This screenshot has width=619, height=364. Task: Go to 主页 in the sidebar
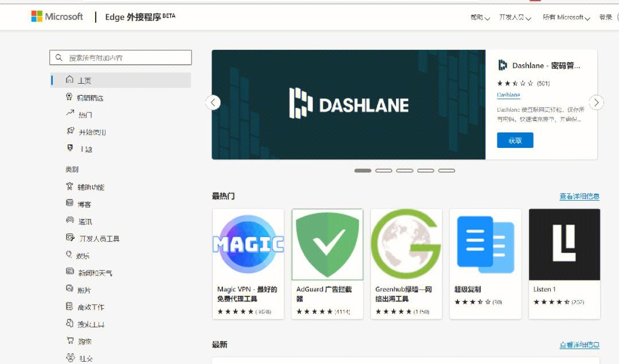pos(121,80)
